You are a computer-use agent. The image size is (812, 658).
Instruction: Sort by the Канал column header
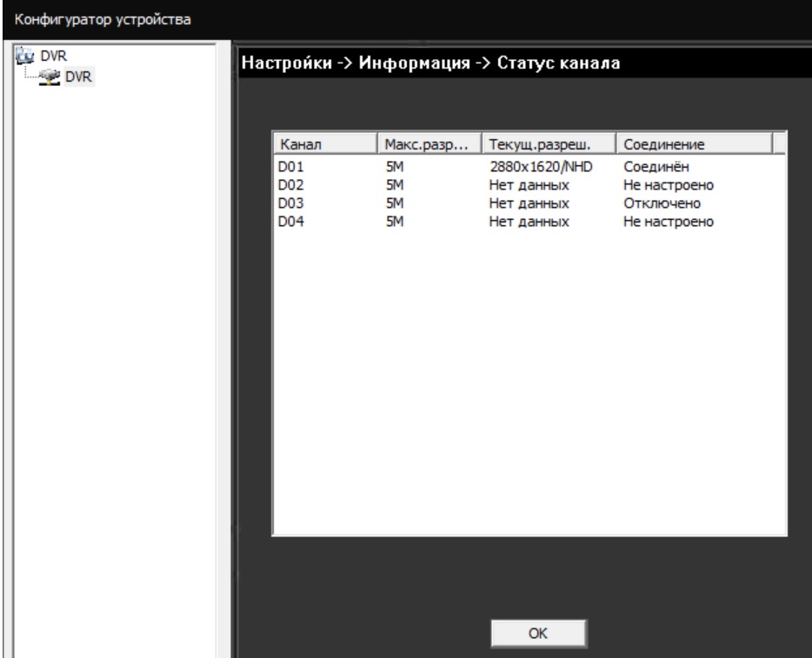(x=324, y=143)
